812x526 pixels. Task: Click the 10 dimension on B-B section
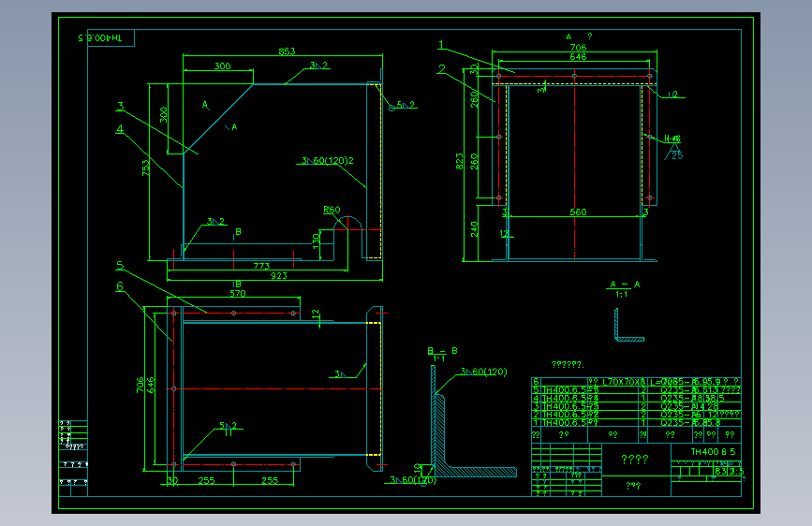(x=418, y=467)
